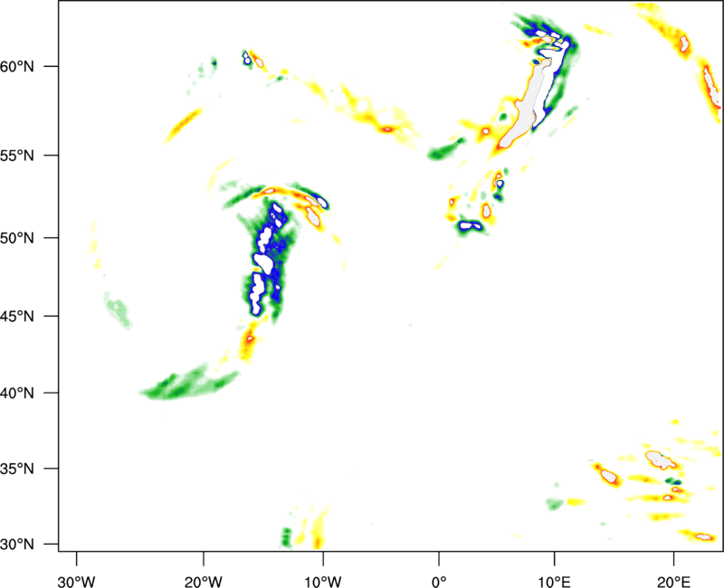The height and width of the screenshot is (588, 724).
Task: Click the 0° longitude label
Action: [x=439, y=583]
